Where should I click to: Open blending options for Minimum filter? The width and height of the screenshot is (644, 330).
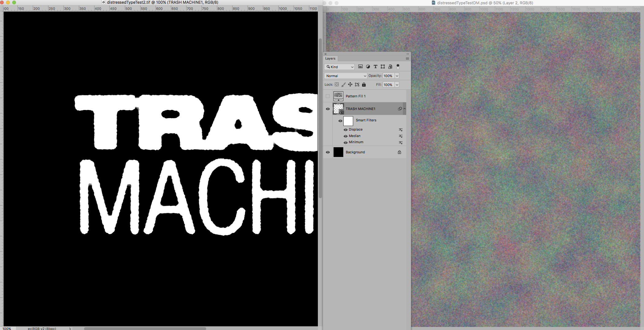tap(401, 143)
